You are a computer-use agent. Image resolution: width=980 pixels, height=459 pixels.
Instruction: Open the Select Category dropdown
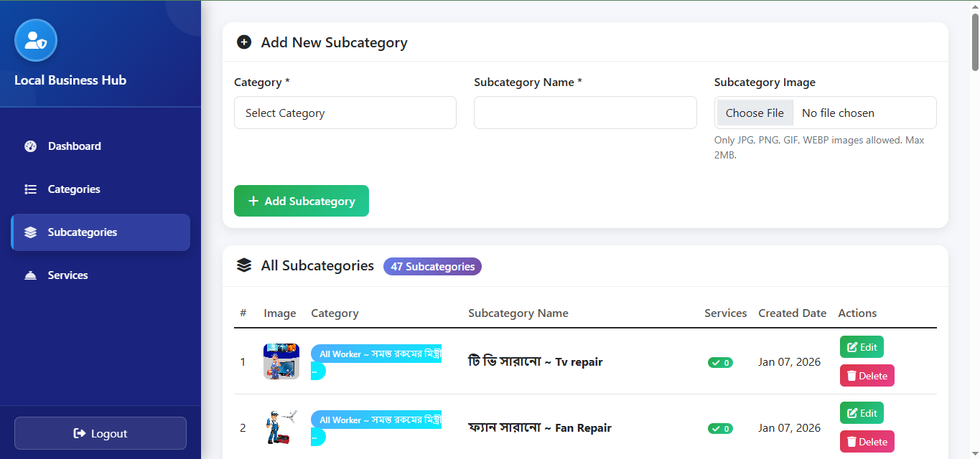click(345, 113)
